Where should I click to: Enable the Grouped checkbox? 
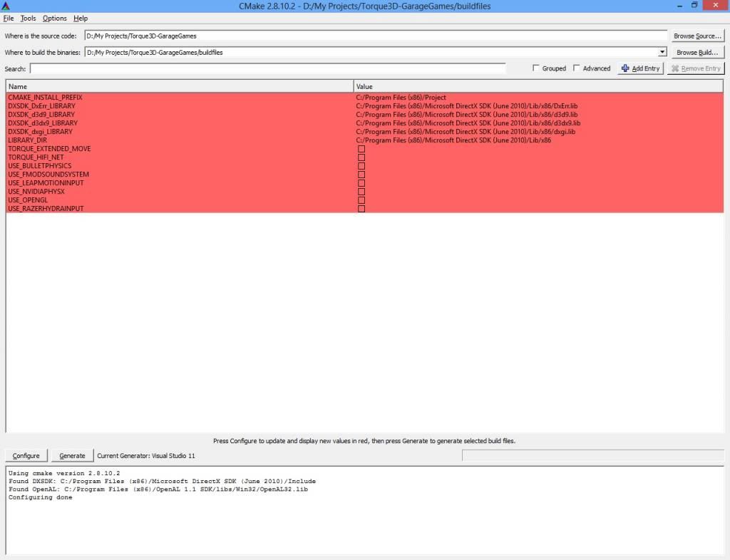pyautogui.click(x=537, y=68)
